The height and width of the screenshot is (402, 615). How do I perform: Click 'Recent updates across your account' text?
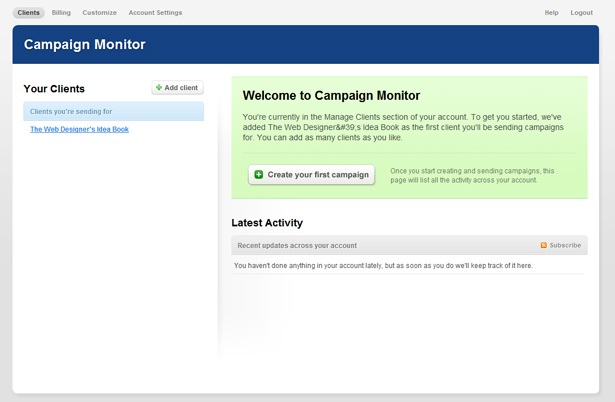pyautogui.click(x=297, y=246)
